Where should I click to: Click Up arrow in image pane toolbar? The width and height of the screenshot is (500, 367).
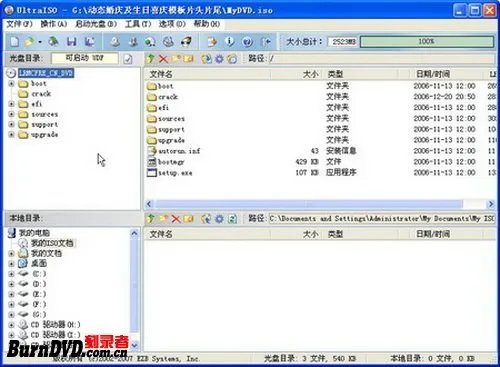coord(151,59)
